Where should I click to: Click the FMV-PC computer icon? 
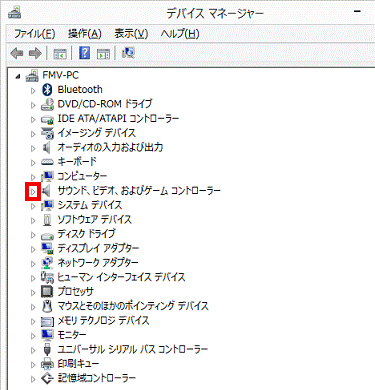pos(32,76)
